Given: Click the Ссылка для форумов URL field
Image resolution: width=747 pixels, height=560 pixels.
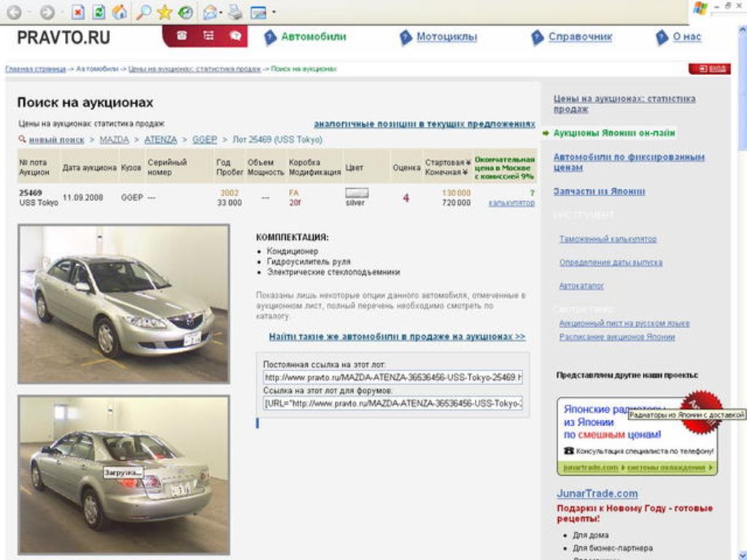Looking at the screenshot, I should [x=392, y=403].
